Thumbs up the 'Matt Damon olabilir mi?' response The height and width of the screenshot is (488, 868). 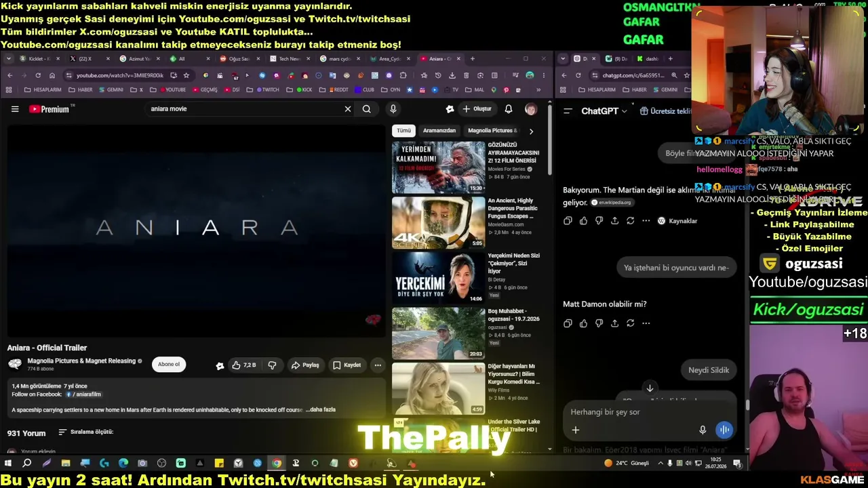coord(583,323)
